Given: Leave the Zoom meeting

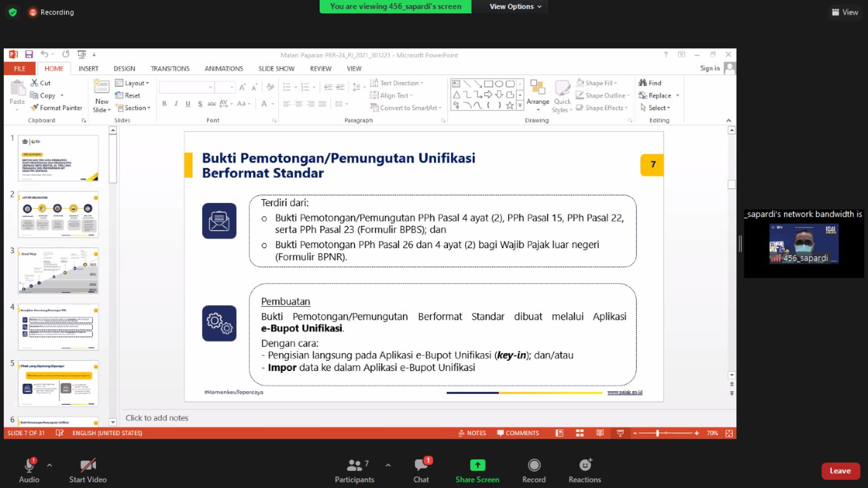Looking at the screenshot, I should pyautogui.click(x=840, y=471).
